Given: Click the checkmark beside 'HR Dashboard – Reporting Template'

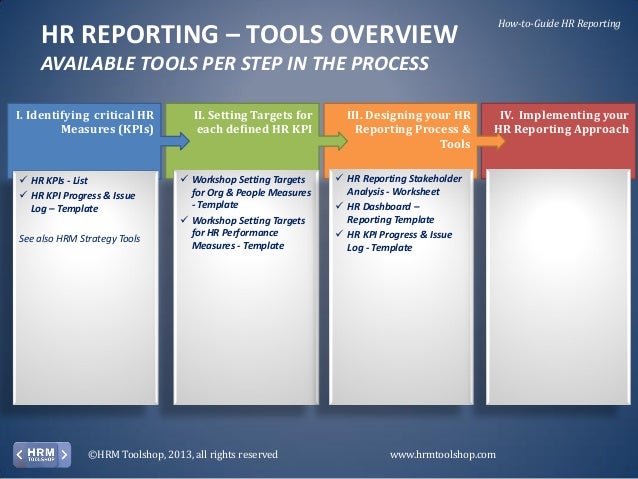Looking at the screenshot, I should [x=339, y=205].
